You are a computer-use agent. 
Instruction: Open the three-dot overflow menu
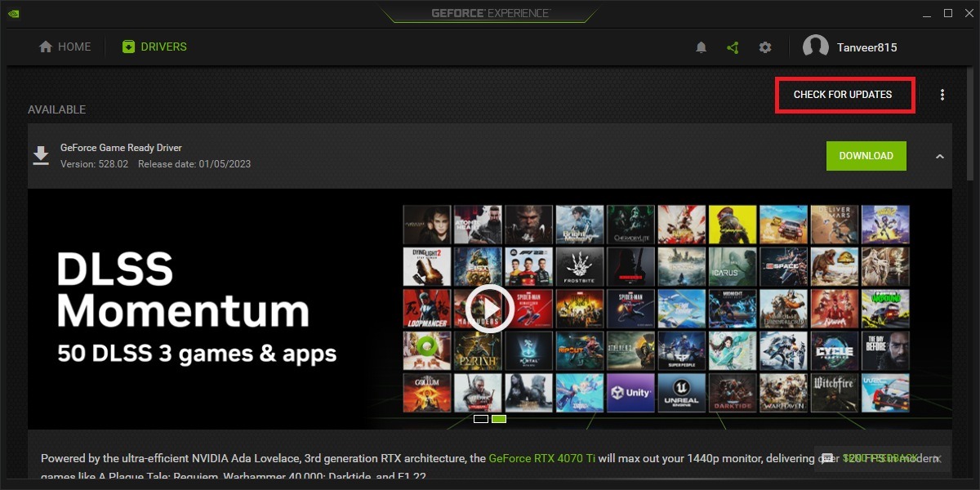tap(942, 95)
